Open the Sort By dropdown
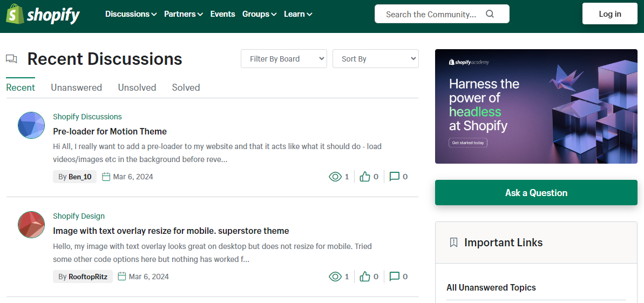 coord(375,59)
